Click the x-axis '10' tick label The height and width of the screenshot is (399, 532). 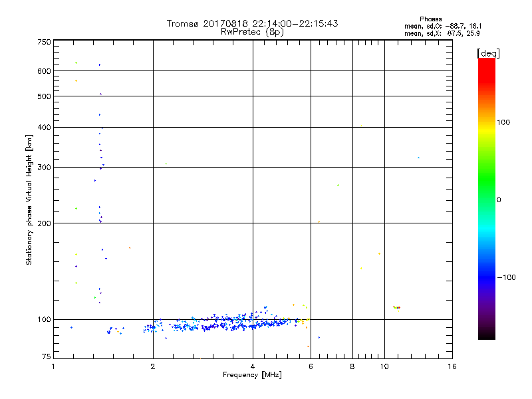point(384,366)
